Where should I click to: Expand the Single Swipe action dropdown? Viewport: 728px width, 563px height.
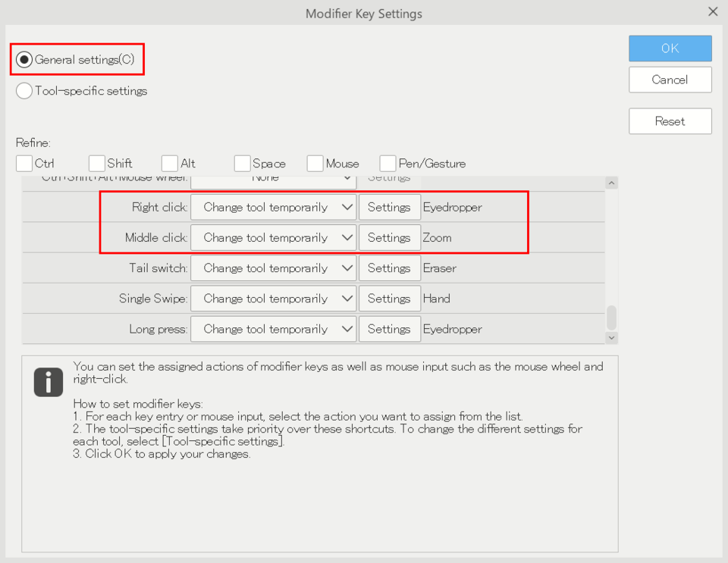coord(274,299)
